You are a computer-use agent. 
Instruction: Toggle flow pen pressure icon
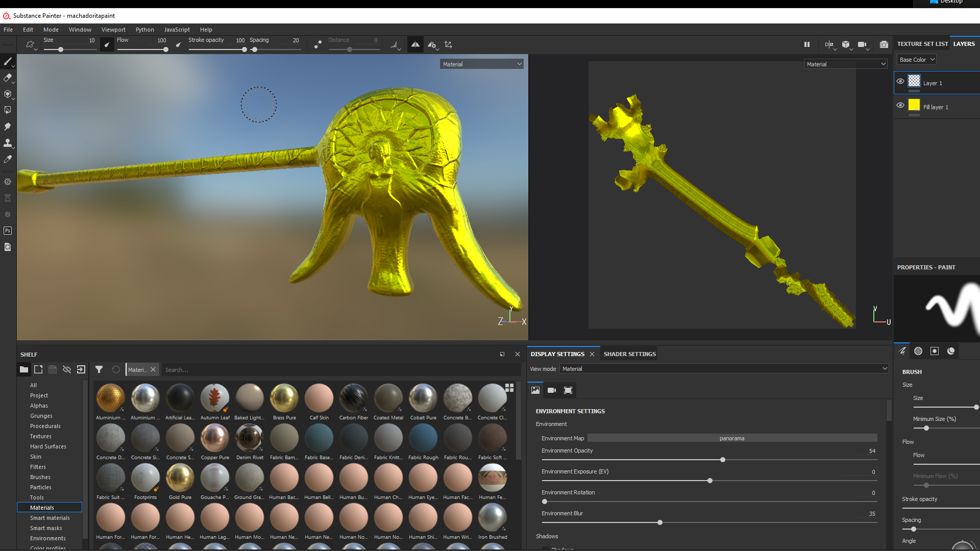pos(178,45)
